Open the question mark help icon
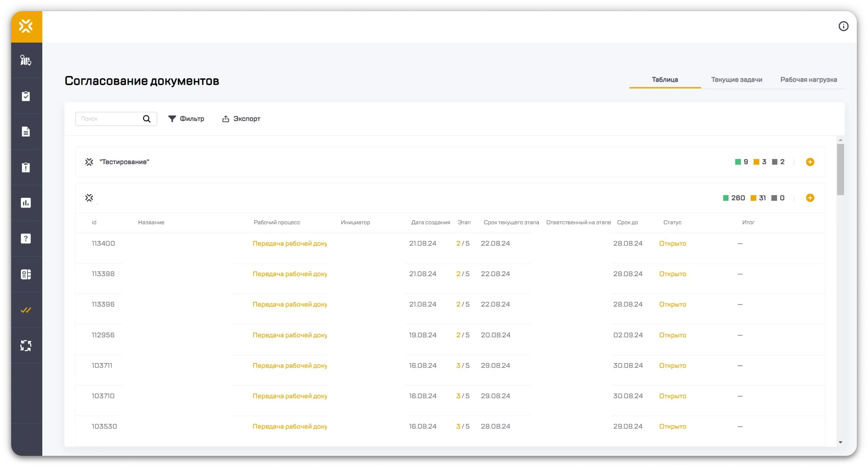868x467 pixels. (x=26, y=239)
